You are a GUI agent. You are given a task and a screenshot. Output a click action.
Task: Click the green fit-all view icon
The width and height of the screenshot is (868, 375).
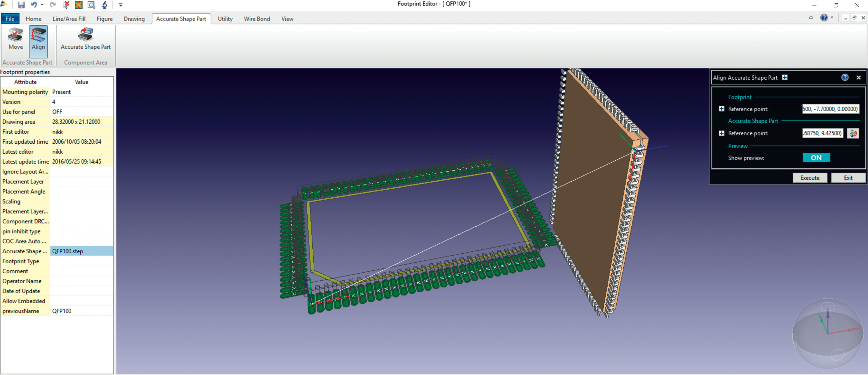[79, 5]
